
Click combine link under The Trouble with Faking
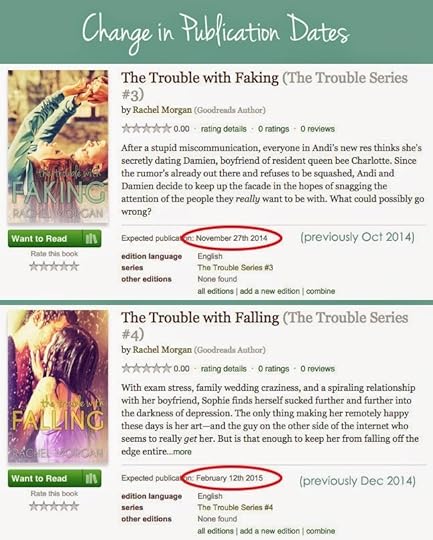tap(320, 291)
